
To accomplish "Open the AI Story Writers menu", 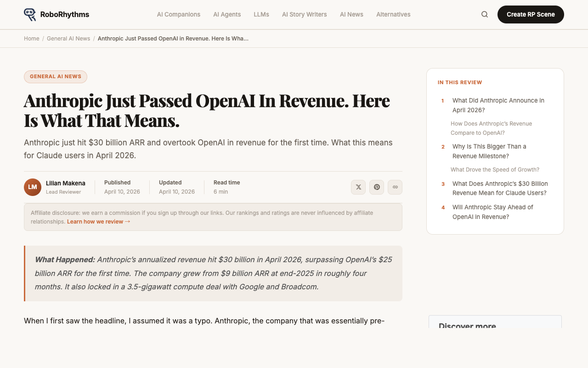I will pyautogui.click(x=304, y=14).
